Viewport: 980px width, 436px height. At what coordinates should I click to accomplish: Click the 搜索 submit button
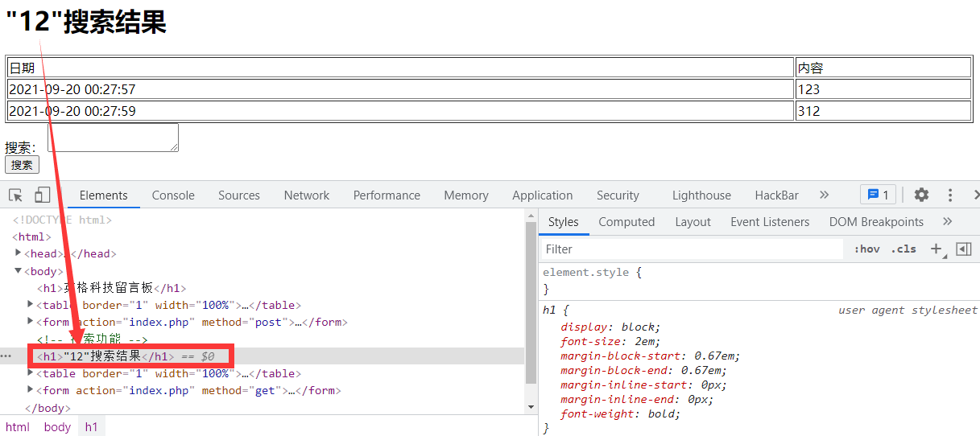point(22,165)
